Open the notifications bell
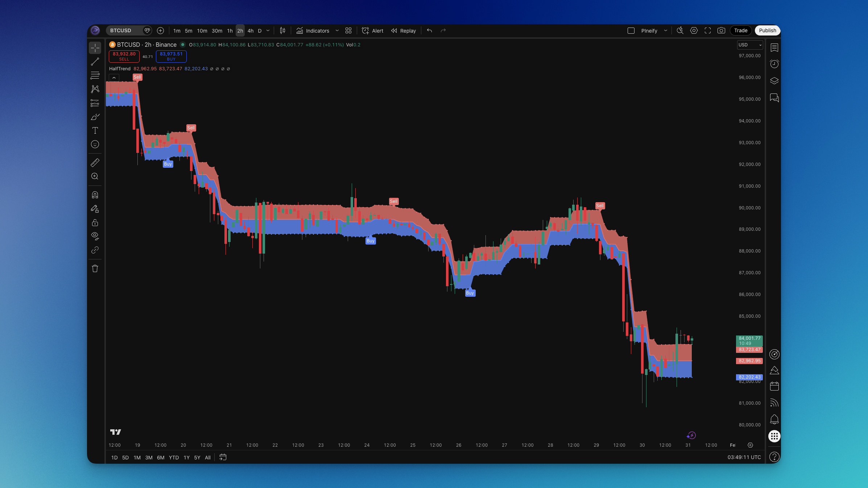This screenshot has width=868, height=488. tap(774, 419)
